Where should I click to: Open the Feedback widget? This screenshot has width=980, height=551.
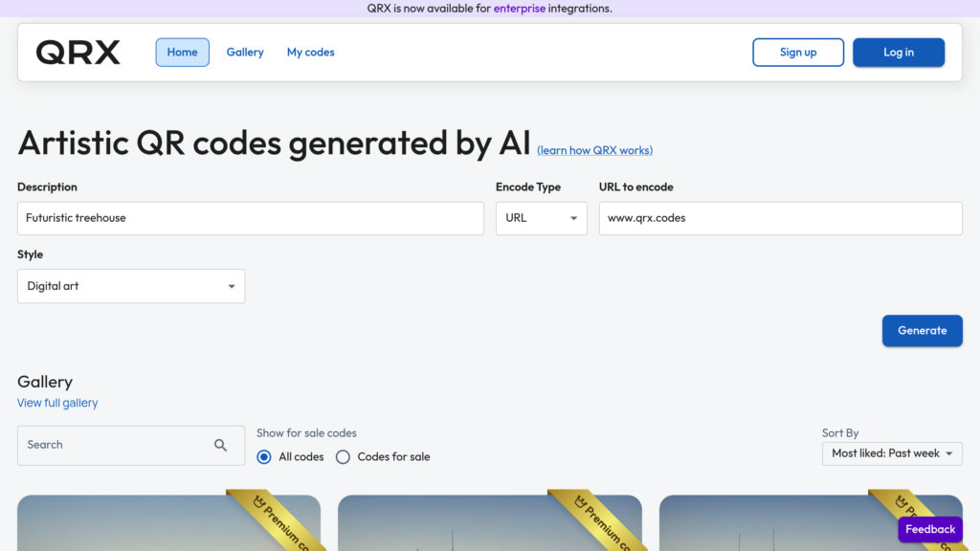929,529
